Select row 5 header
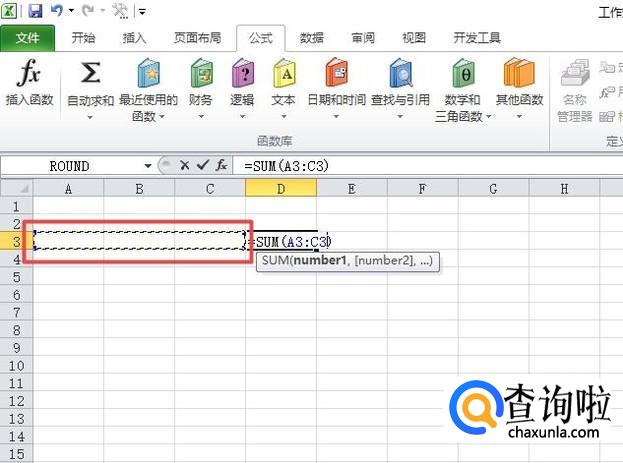The height and width of the screenshot is (463, 623). pyautogui.click(x=16, y=277)
